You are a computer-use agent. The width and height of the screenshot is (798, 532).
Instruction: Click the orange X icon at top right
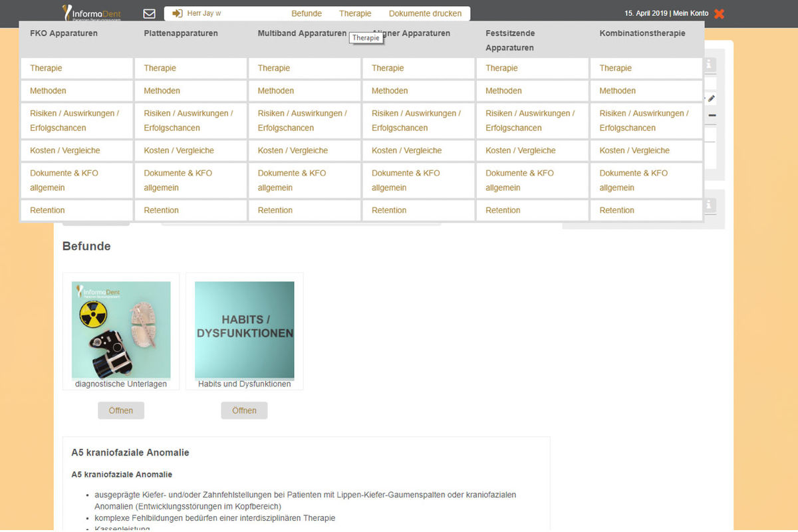click(x=718, y=13)
